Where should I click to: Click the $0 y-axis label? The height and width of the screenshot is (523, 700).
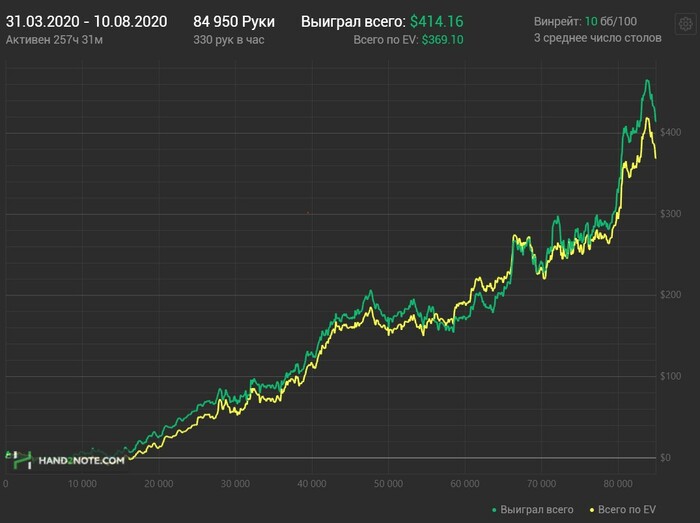(x=665, y=457)
